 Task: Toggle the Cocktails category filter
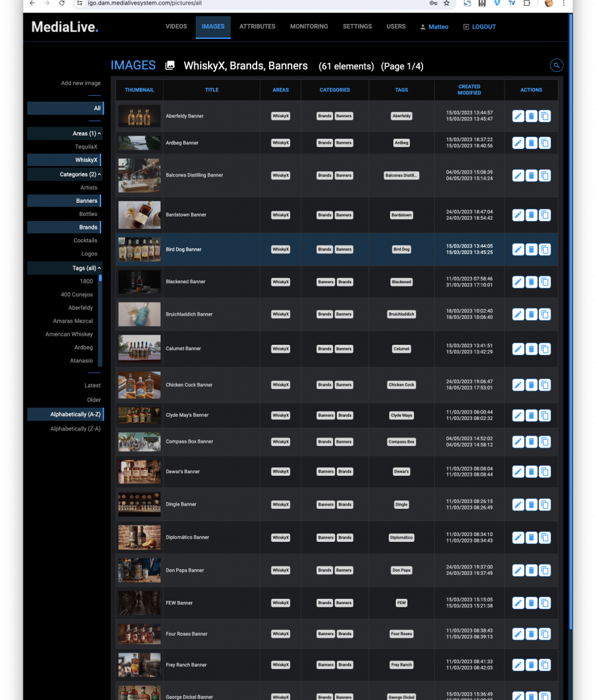[x=86, y=240]
